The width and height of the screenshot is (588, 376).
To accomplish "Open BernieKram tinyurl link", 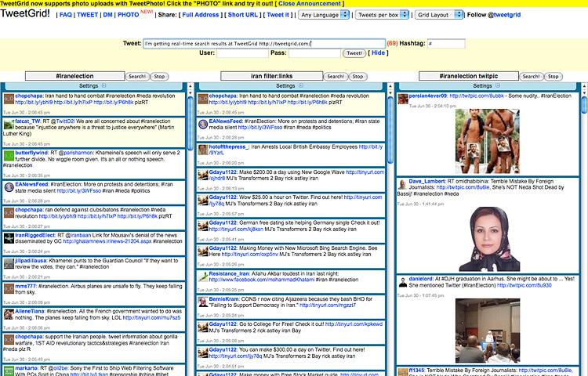I will (x=328, y=305).
